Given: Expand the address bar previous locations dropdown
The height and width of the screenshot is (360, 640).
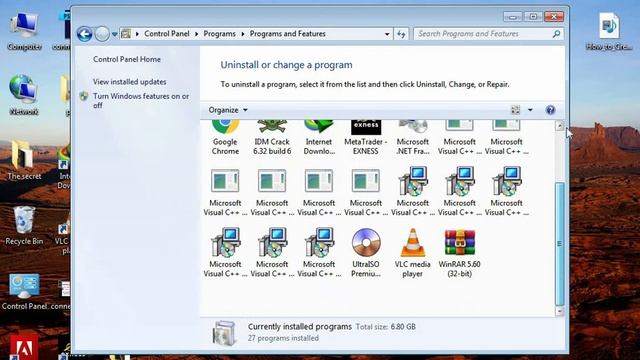Looking at the screenshot, I should (x=387, y=34).
